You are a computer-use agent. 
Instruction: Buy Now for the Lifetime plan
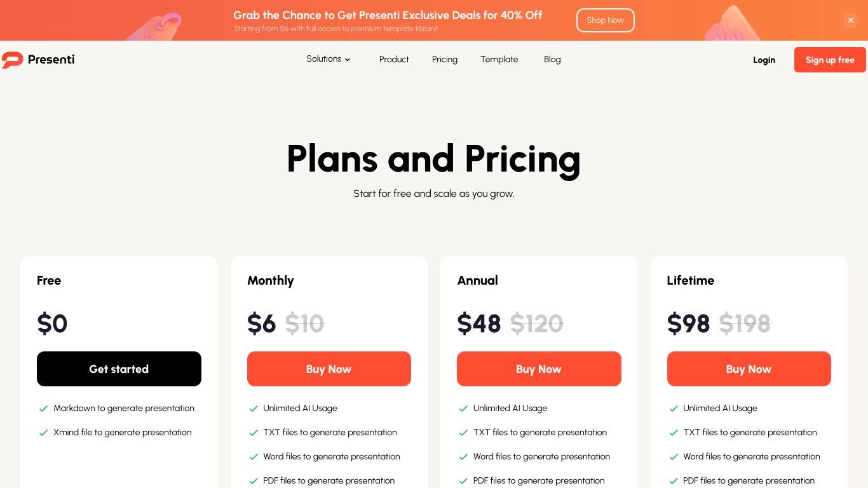[749, 369]
